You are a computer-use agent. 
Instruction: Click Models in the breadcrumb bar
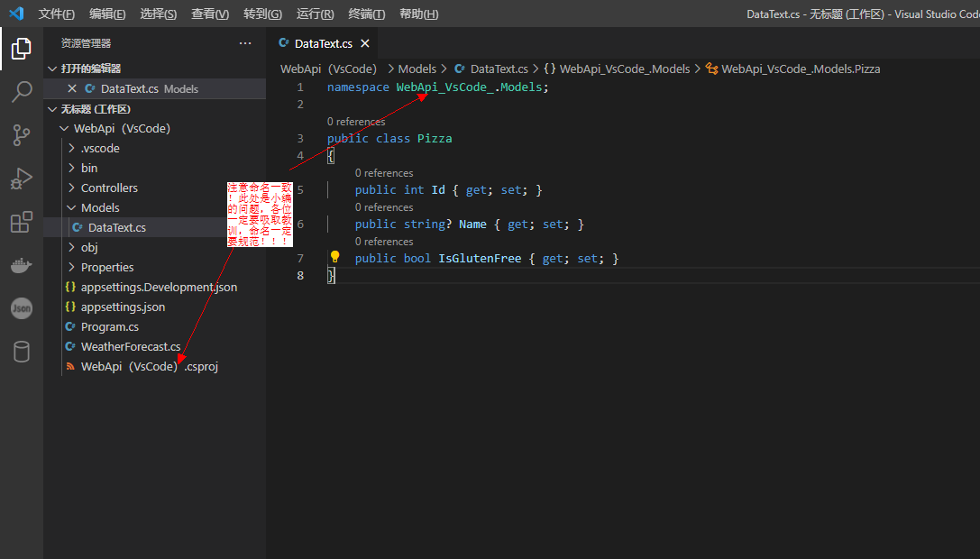[x=417, y=69]
